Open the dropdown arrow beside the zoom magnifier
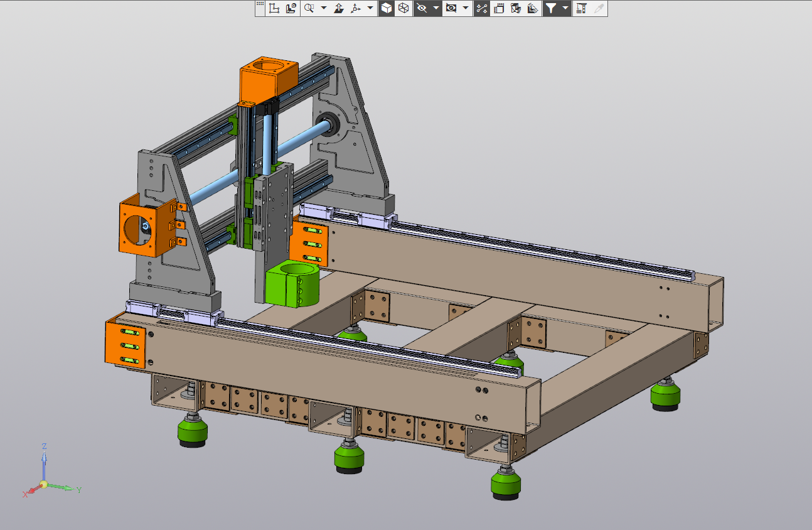This screenshot has width=812, height=530. pos(324,9)
